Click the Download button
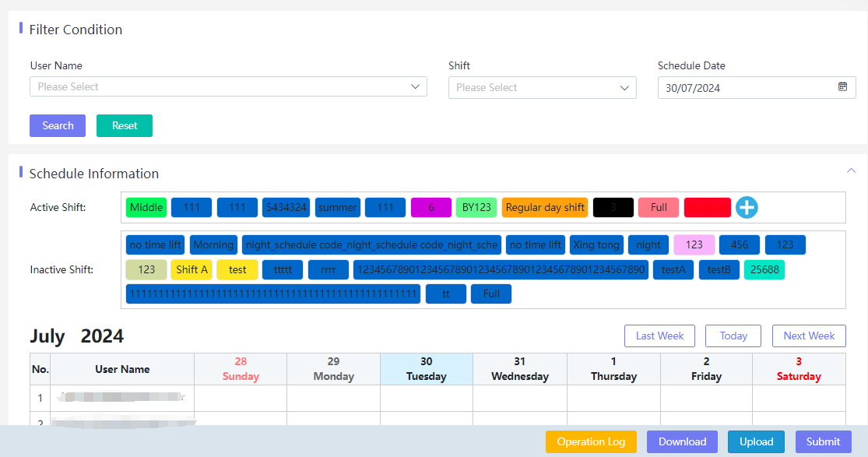 [x=682, y=441]
